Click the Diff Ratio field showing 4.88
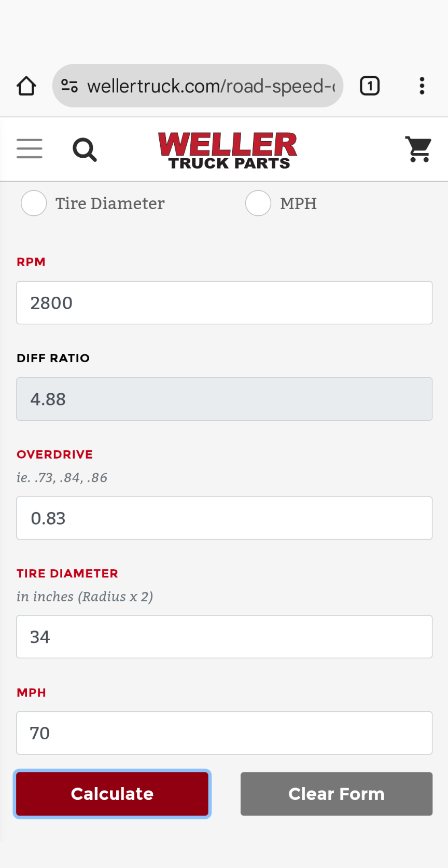 224,399
